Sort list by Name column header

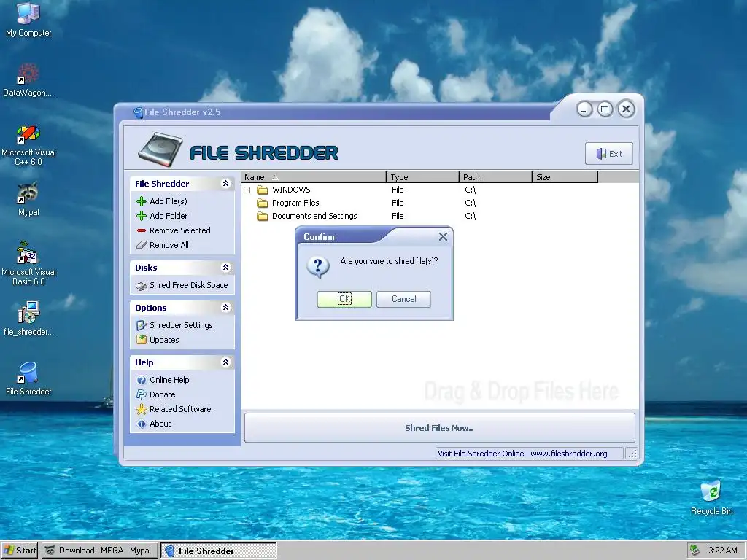tap(314, 177)
